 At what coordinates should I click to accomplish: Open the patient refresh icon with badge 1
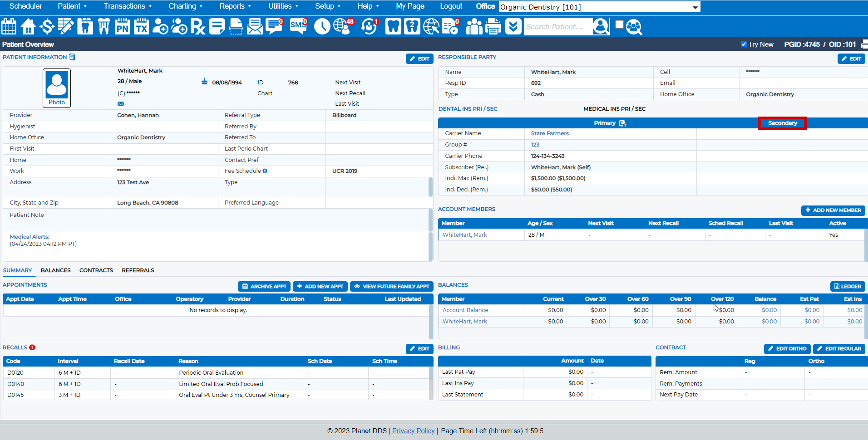[x=370, y=27]
